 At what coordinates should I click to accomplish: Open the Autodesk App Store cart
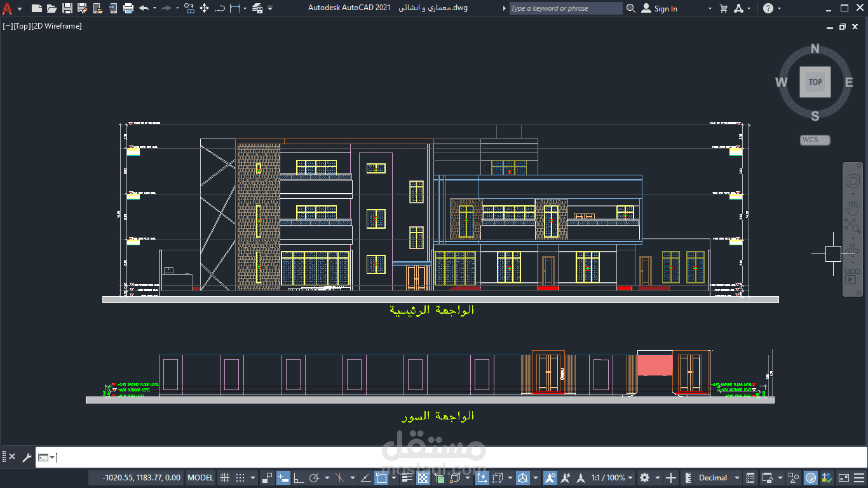[723, 9]
